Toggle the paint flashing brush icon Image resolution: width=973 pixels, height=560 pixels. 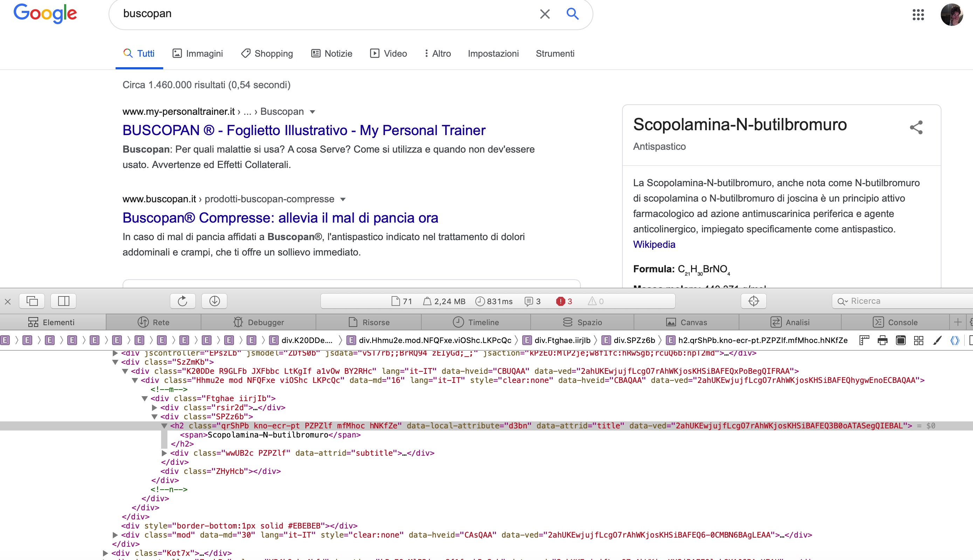(x=937, y=341)
